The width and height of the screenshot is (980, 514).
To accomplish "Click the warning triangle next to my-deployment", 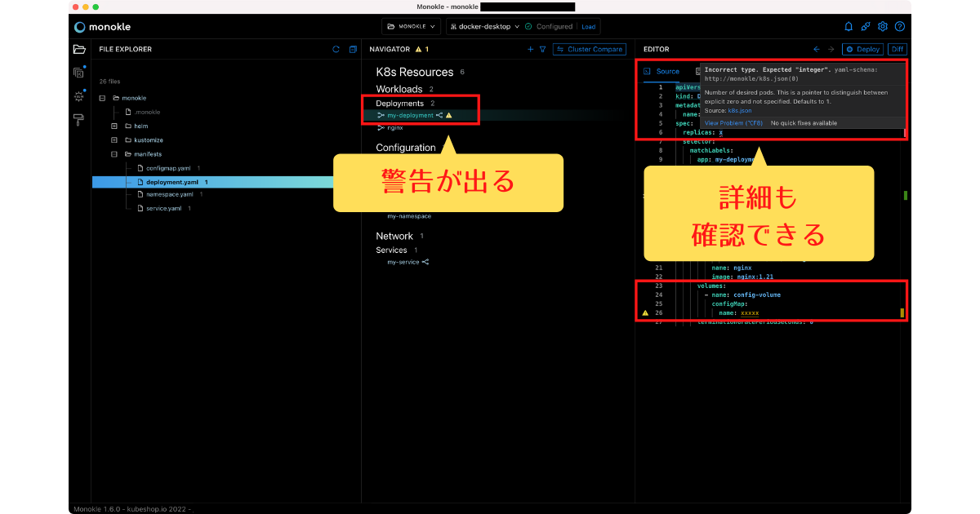I will point(449,116).
